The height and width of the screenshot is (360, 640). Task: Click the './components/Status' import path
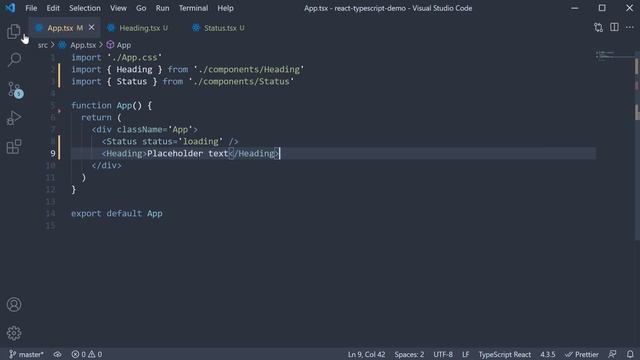point(241,81)
